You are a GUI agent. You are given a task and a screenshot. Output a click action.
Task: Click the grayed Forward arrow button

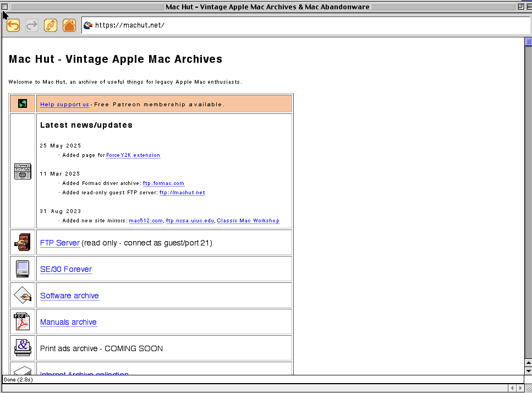(32, 25)
